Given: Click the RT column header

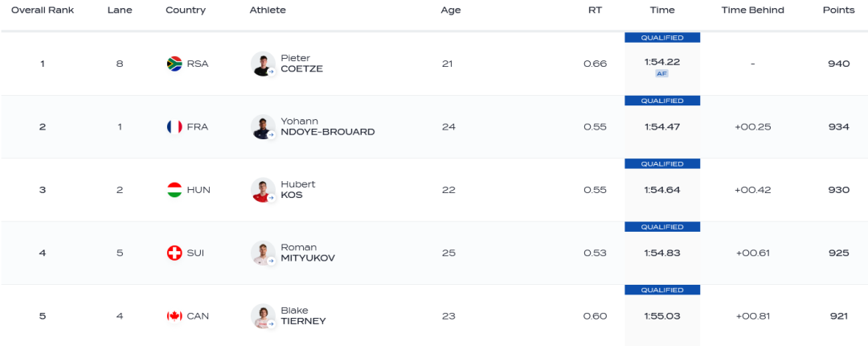Looking at the screenshot, I should pos(595,10).
